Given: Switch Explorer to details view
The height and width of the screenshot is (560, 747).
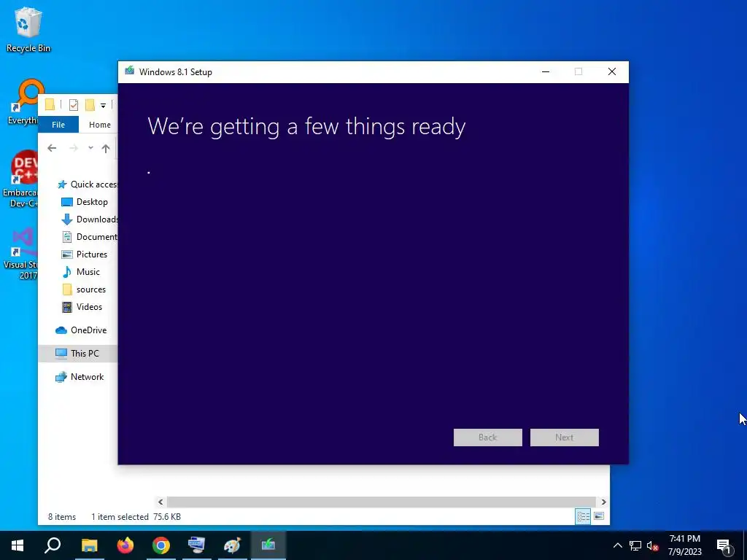Looking at the screenshot, I should click(583, 517).
